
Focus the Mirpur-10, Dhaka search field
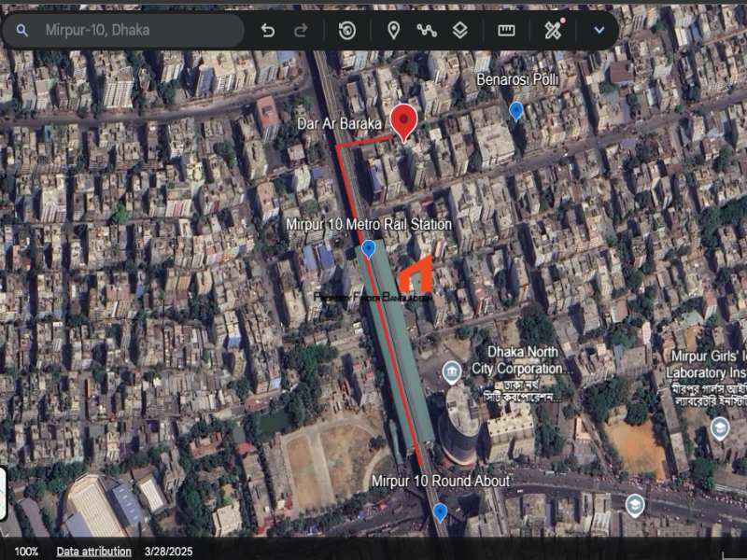tap(123, 30)
